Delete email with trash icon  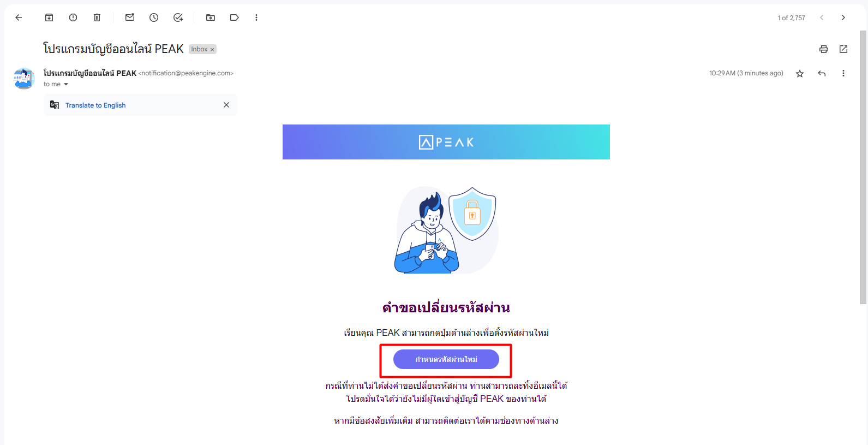click(97, 17)
